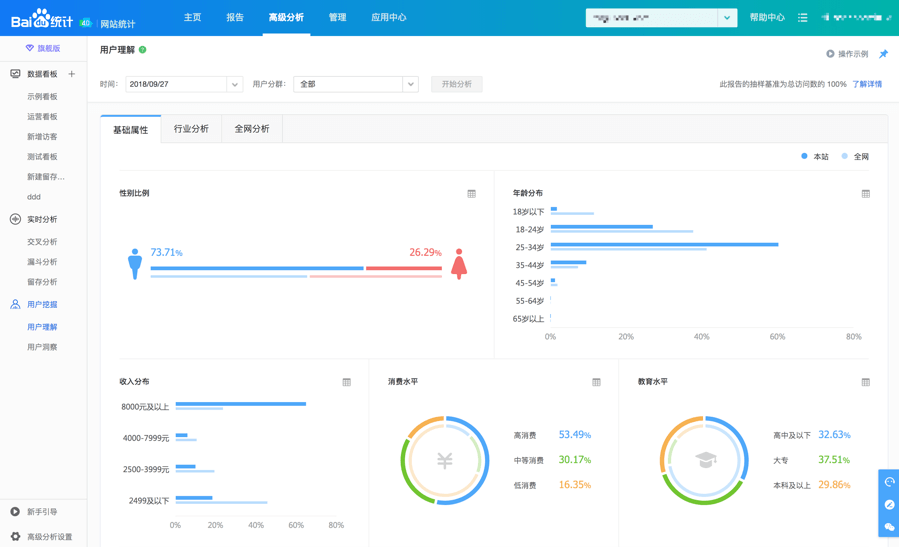The image size is (899, 547).
Task: Select 用户理解 in sidebar
Action: (x=42, y=327)
